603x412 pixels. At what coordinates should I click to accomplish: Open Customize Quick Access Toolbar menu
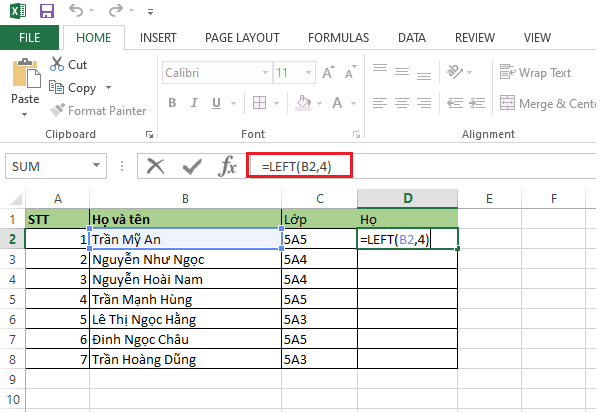tap(150, 12)
